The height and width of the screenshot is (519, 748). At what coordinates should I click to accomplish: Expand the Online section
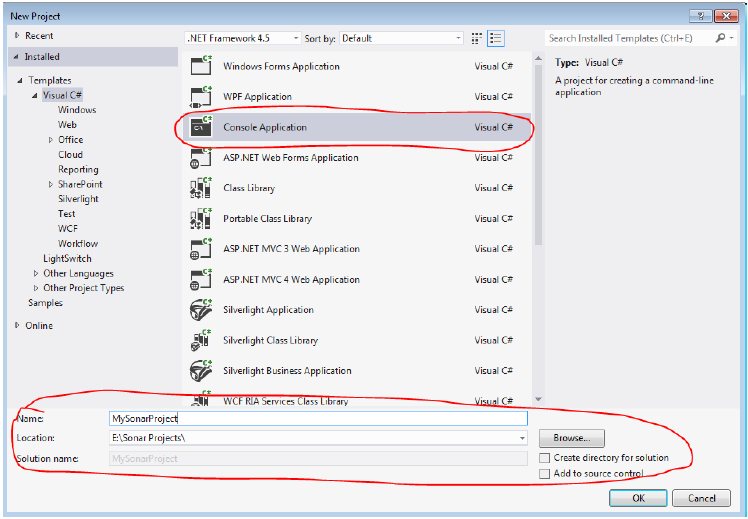pyautogui.click(x=17, y=325)
